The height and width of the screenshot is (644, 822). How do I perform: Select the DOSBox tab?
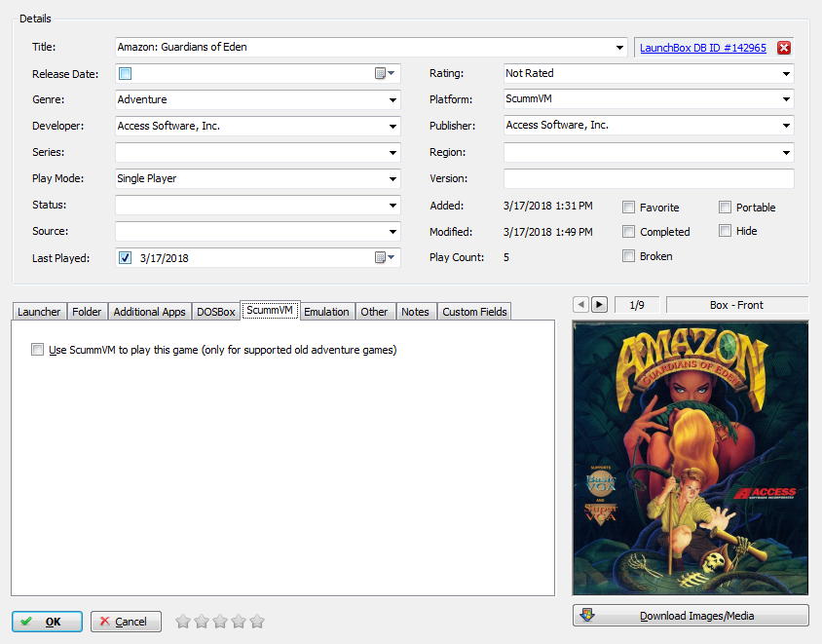pos(216,312)
